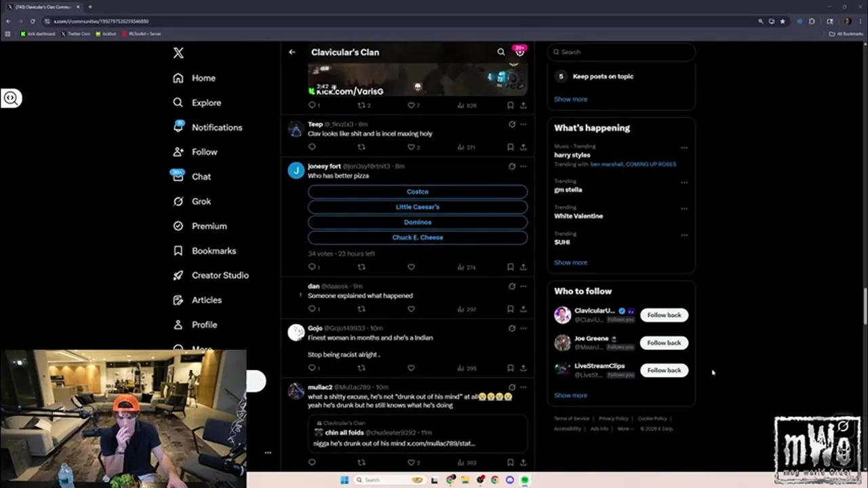Image resolution: width=868 pixels, height=488 pixels.
Task: Show more trending topics
Action: (571, 262)
